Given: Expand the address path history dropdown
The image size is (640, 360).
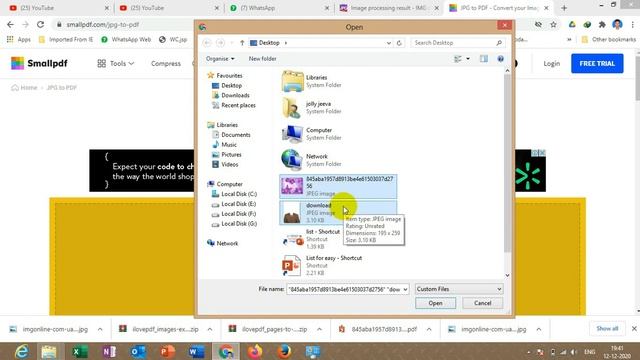Looking at the screenshot, I should point(389,43).
